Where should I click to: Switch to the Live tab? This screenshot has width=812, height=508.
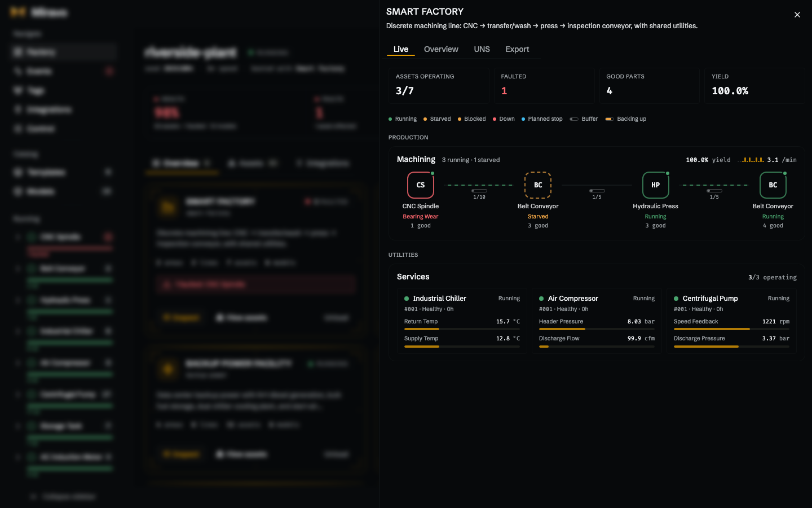401,49
